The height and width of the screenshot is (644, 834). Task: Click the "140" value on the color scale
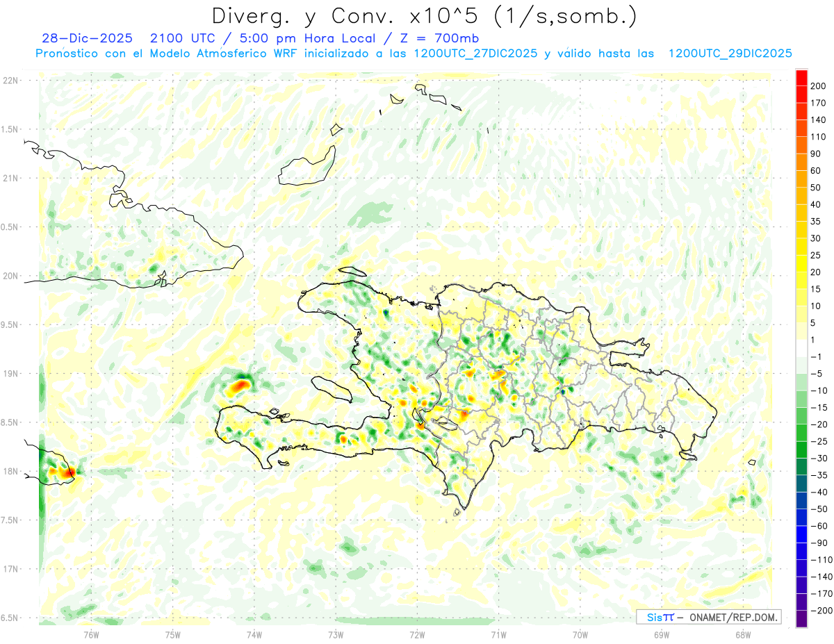pyautogui.click(x=818, y=120)
